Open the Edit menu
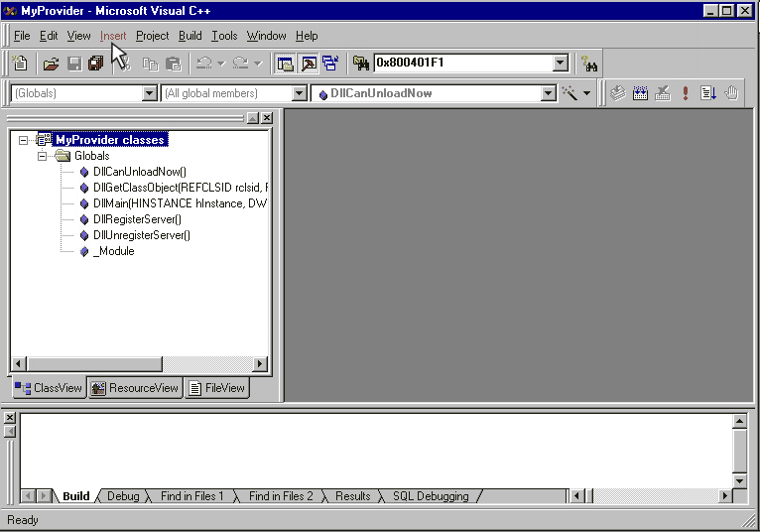 [x=49, y=36]
